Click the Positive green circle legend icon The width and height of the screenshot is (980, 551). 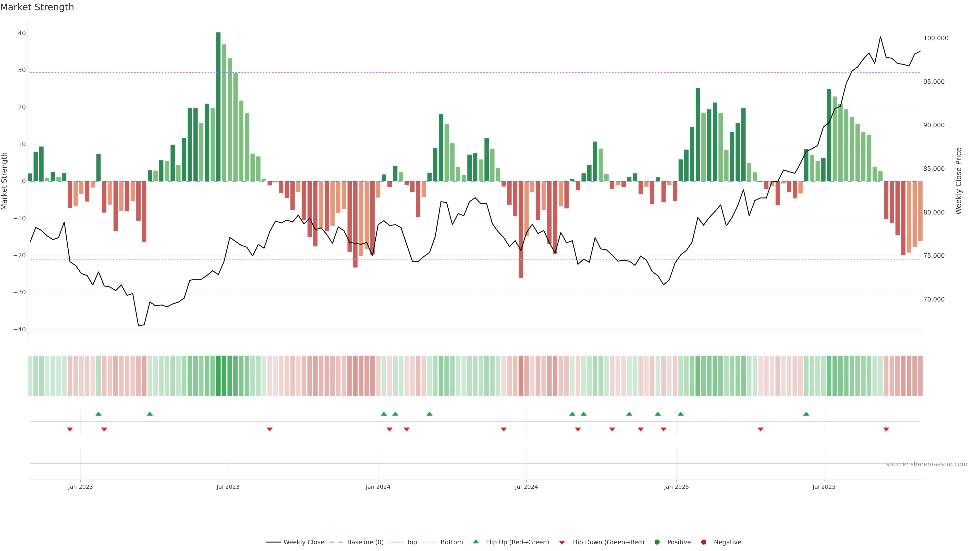[x=657, y=542]
